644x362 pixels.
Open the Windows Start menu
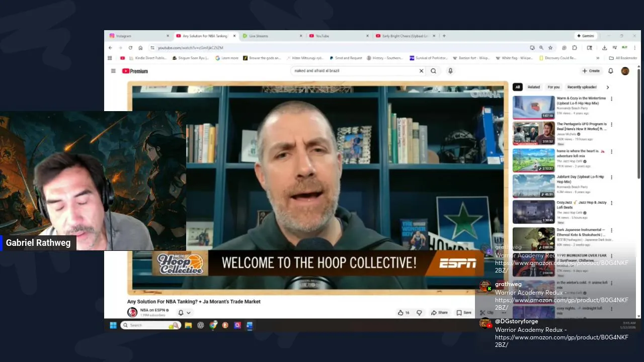point(113,325)
